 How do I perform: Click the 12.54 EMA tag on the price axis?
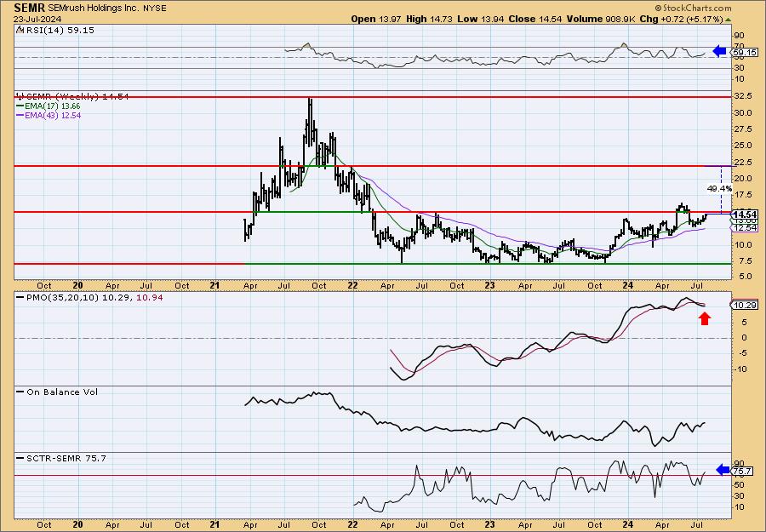point(746,228)
